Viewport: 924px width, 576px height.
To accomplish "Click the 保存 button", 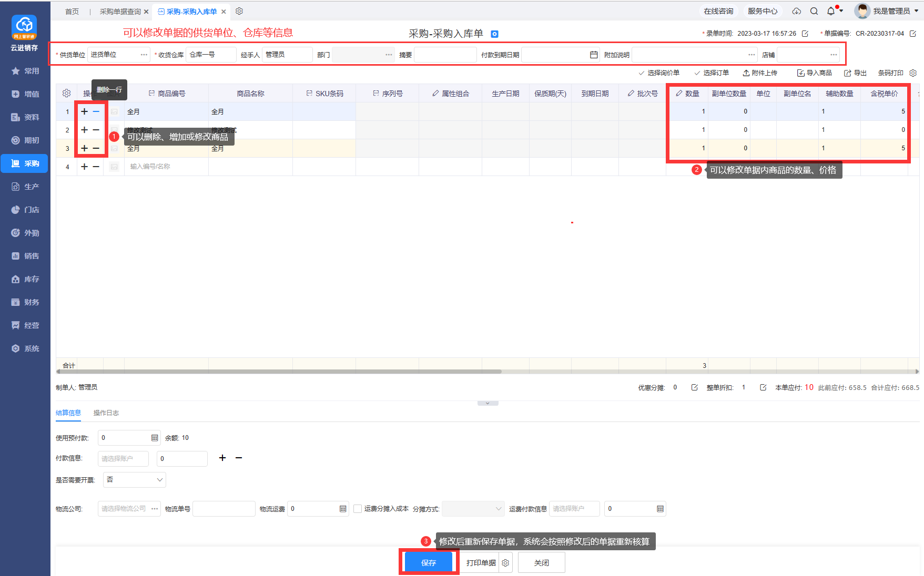I will tap(429, 563).
